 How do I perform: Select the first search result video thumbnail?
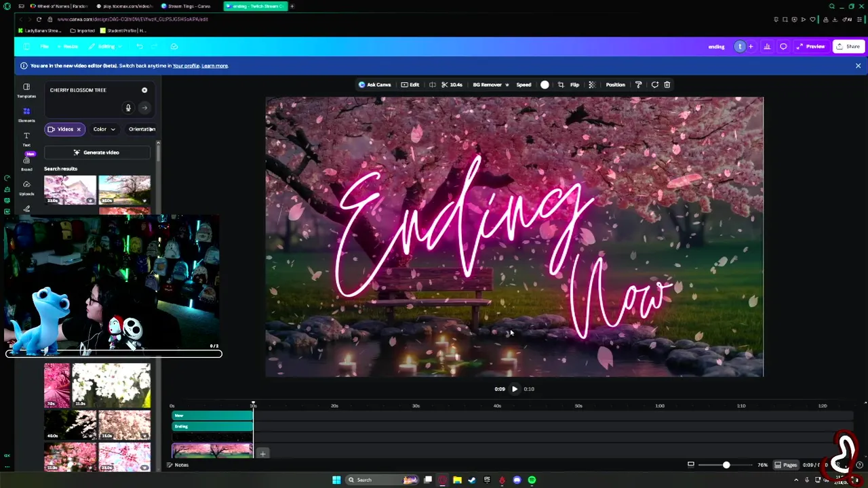71,190
